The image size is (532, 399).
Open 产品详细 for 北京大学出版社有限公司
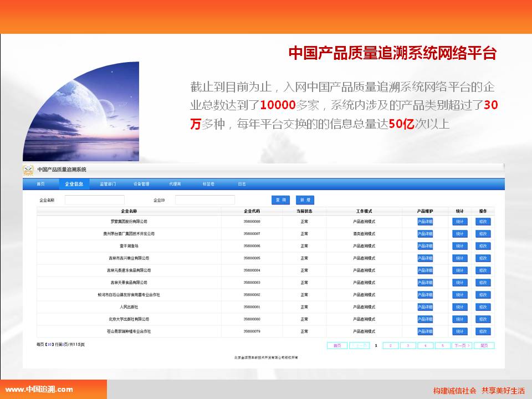click(425, 319)
